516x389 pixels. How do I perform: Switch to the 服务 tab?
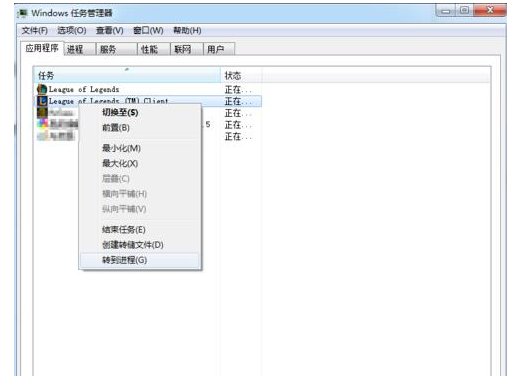click(116, 49)
